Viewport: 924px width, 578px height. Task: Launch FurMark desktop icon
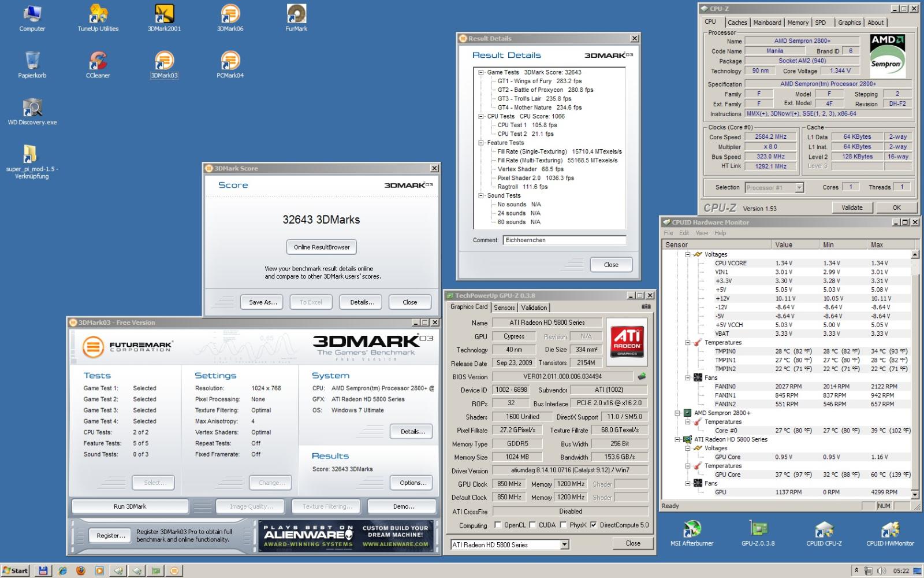(296, 18)
